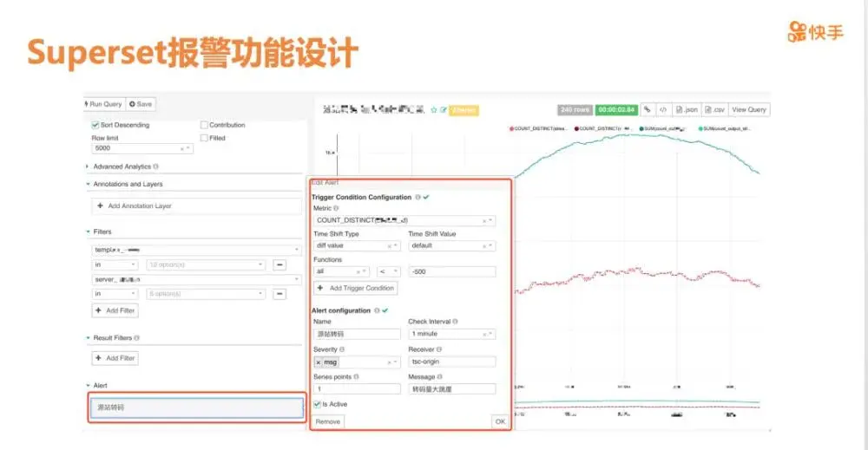Click the -500 threshold input field

tap(451, 271)
